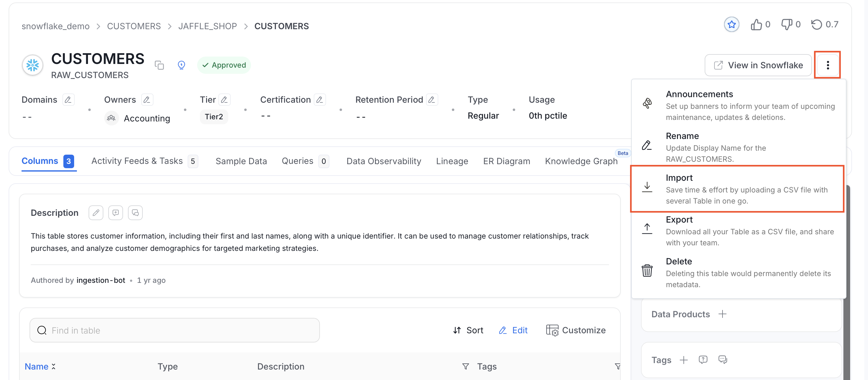Click the thumbs up vote icon
The width and height of the screenshot is (868, 380).
[756, 25]
